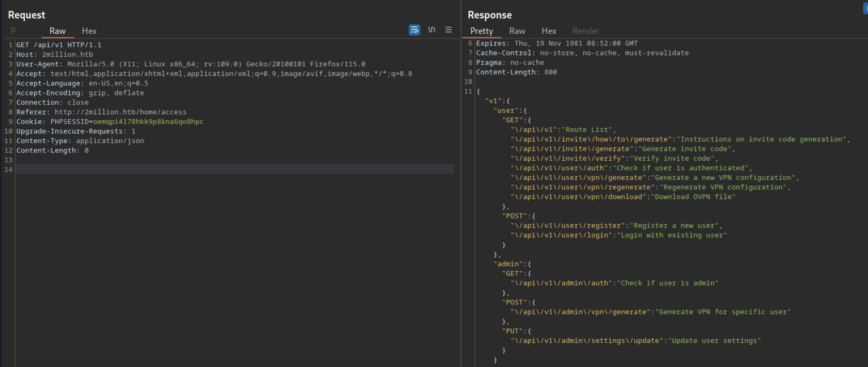Viewport: 868px width, 367px height.
Task: Click the Upgrade-Insecure-Requests: 1 header
Action: point(76,131)
